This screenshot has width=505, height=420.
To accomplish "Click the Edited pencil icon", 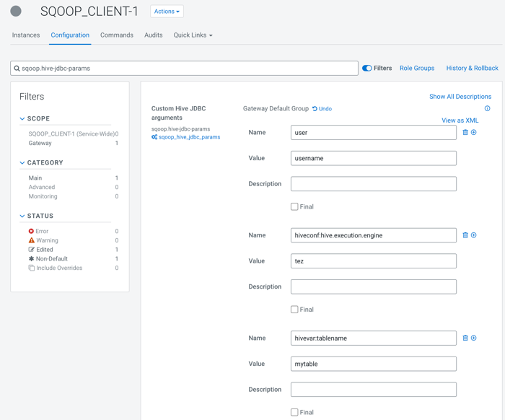I will tap(32, 250).
